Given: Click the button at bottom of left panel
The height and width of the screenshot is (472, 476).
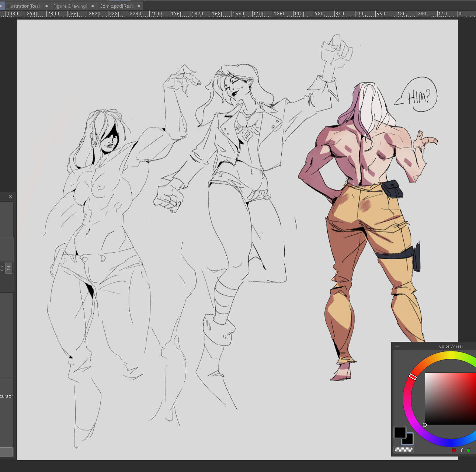Looking at the screenshot, I should [x=6, y=452].
